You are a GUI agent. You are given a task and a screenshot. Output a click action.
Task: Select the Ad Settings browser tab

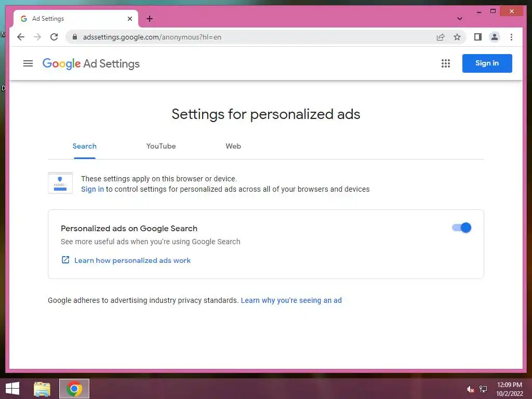76,19
